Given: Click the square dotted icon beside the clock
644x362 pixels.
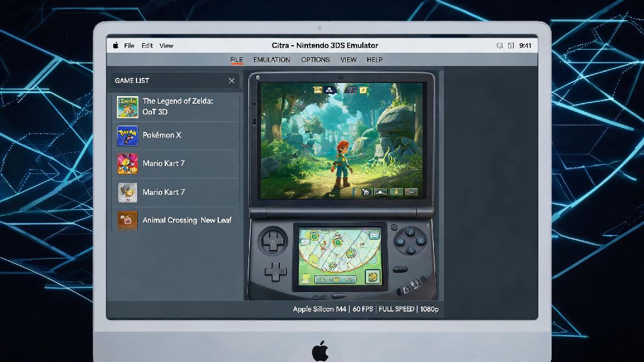Looking at the screenshot, I should point(511,45).
